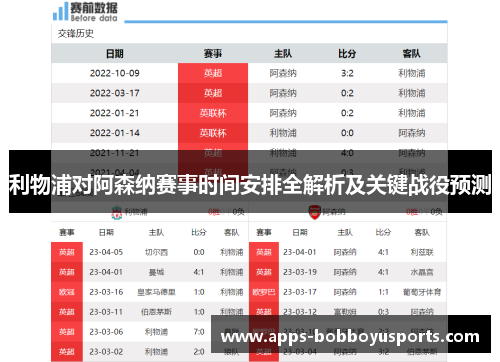Select the 3:2 score on 2022-10-09
The image size is (500, 362).
click(x=347, y=73)
